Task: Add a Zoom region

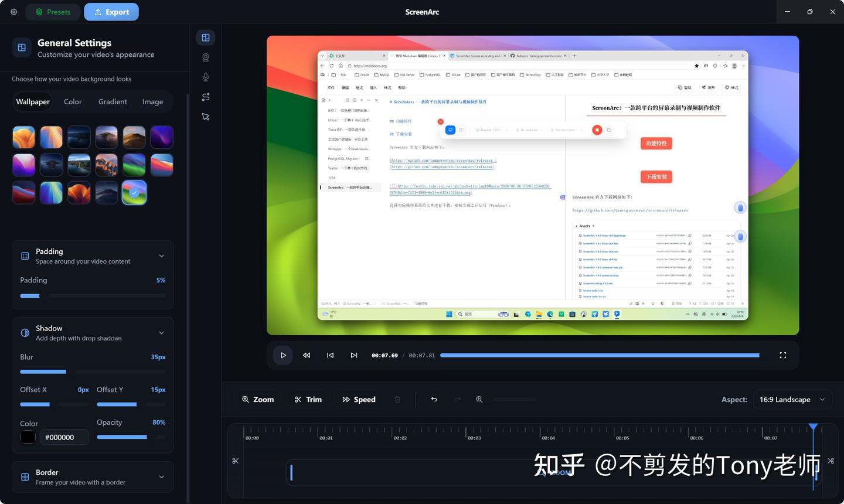Action: pos(258,400)
